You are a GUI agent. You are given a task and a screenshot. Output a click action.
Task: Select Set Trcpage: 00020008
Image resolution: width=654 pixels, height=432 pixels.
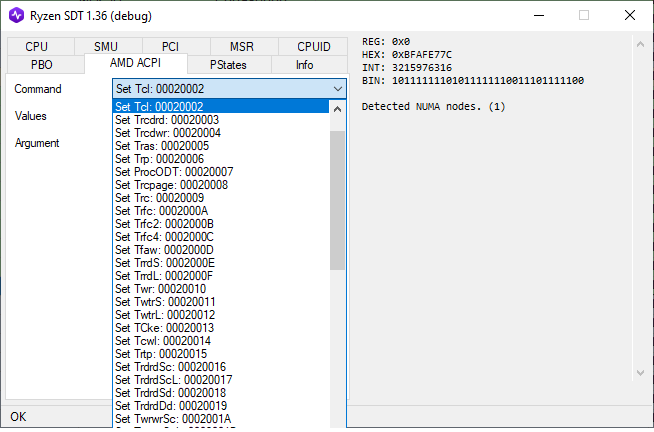point(221,184)
